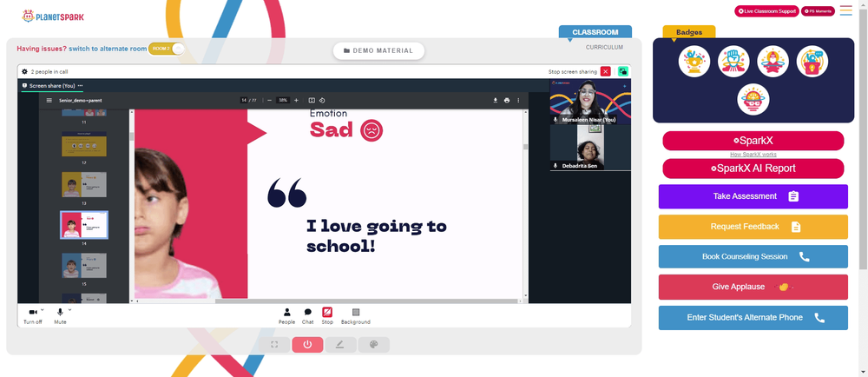Click the wizard star badge
The width and height of the screenshot is (868, 377).
773,61
